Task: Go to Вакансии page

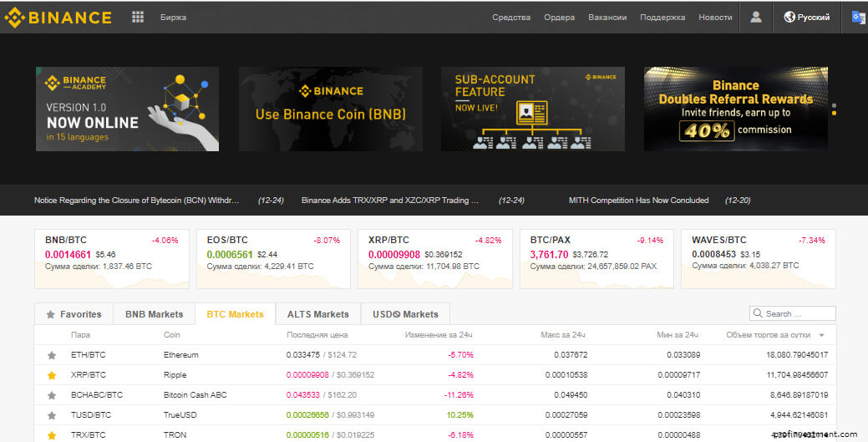Action: pyautogui.click(x=607, y=18)
